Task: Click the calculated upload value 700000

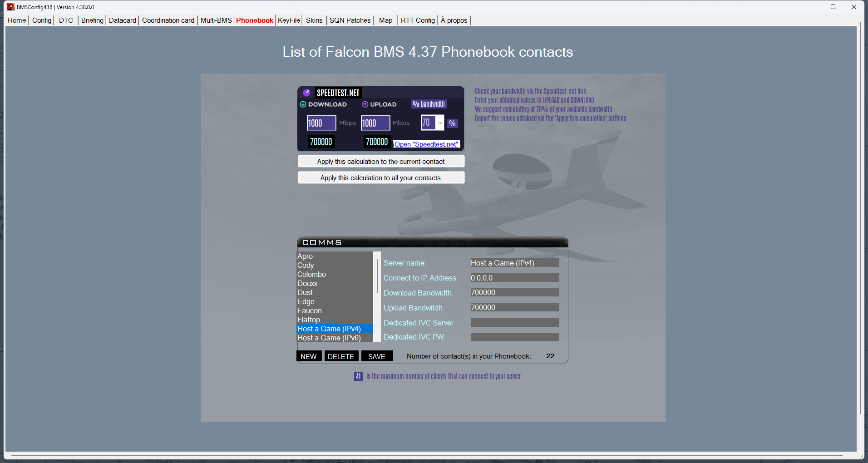Action: (x=377, y=142)
